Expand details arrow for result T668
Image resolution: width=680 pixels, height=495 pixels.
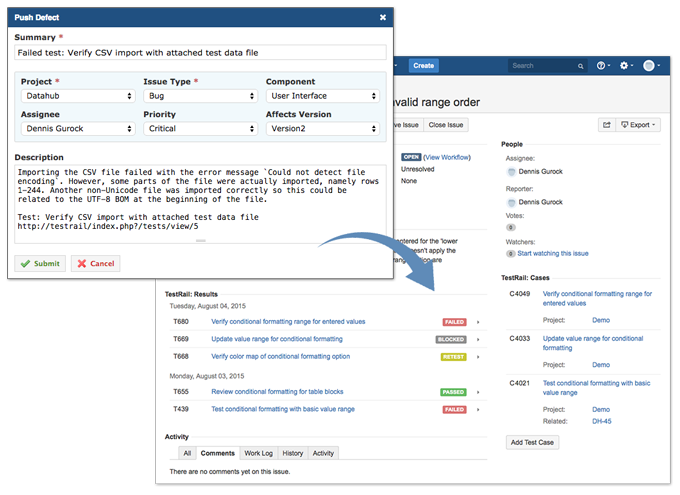click(478, 357)
